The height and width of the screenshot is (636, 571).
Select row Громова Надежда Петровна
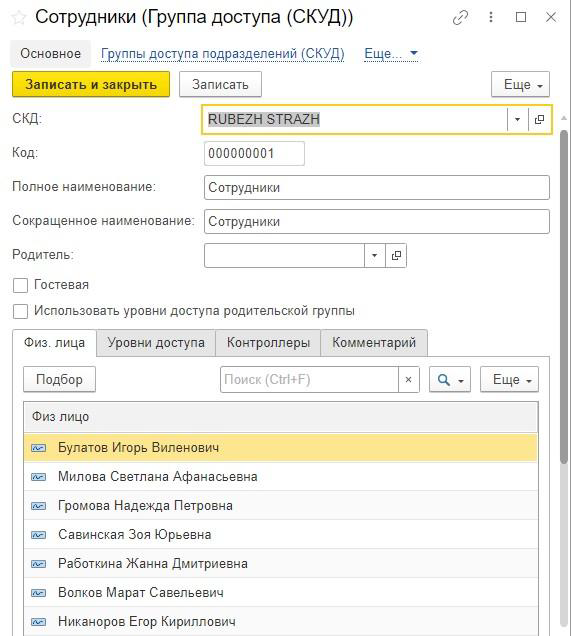tap(281, 506)
